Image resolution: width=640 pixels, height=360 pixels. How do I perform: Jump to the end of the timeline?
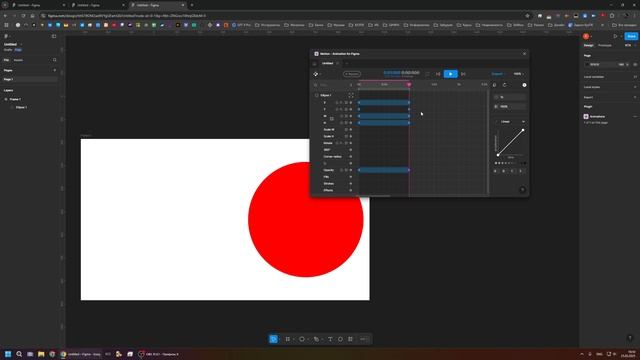point(463,74)
